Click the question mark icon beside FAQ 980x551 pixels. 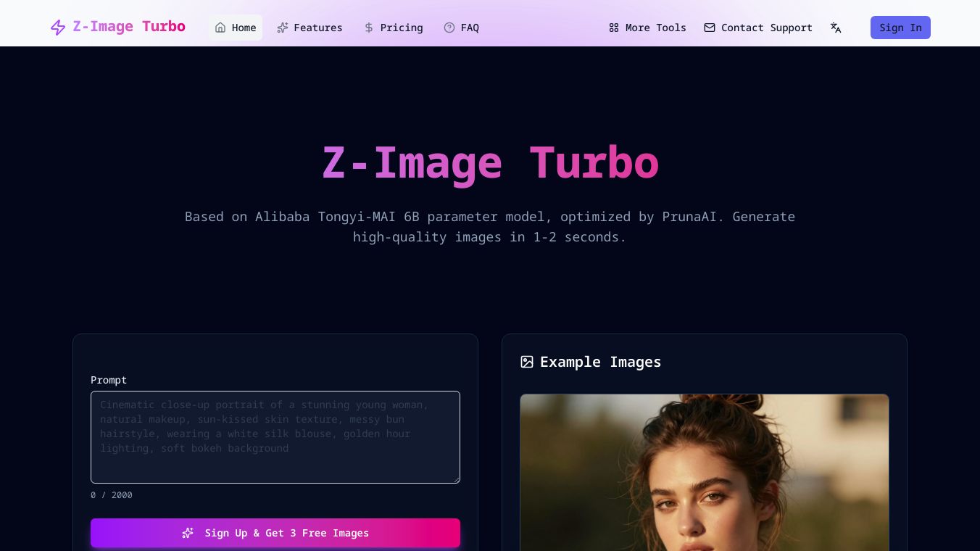pos(449,28)
